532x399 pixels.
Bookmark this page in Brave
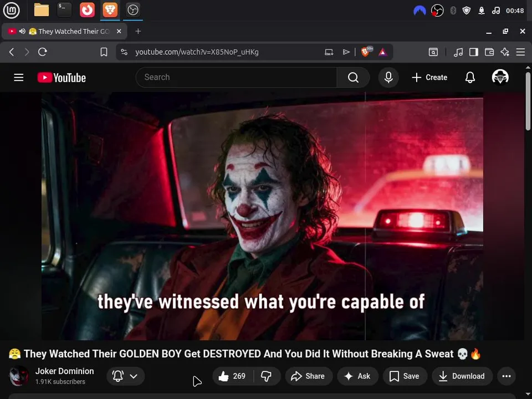(104, 52)
